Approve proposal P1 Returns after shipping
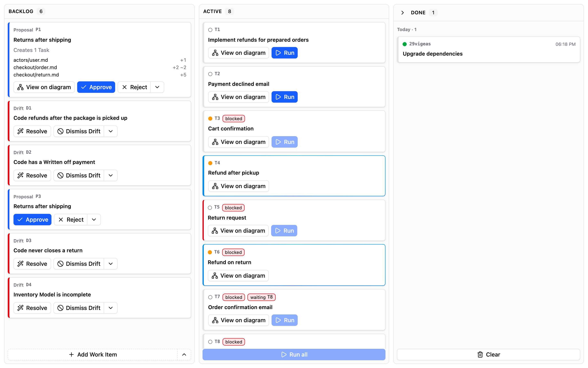The image size is (588, 368). pyautogui.click(x=96, y=87)
